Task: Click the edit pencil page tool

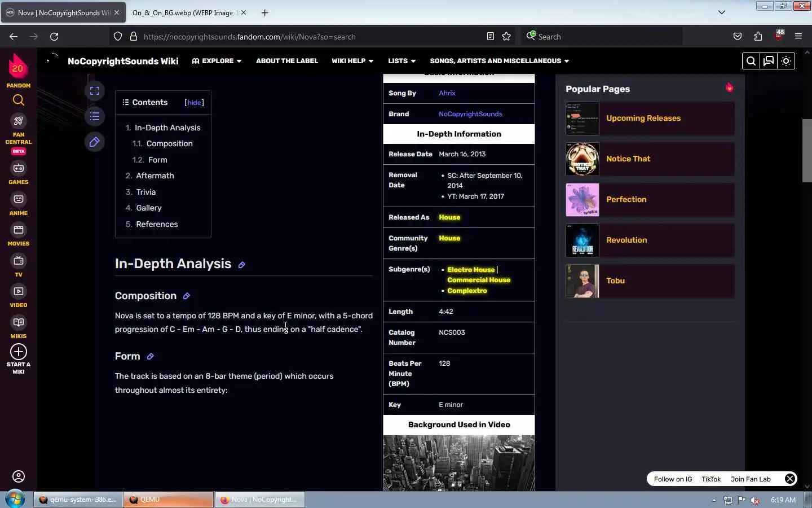Action: pyautogui.click(x=95, y=142)
